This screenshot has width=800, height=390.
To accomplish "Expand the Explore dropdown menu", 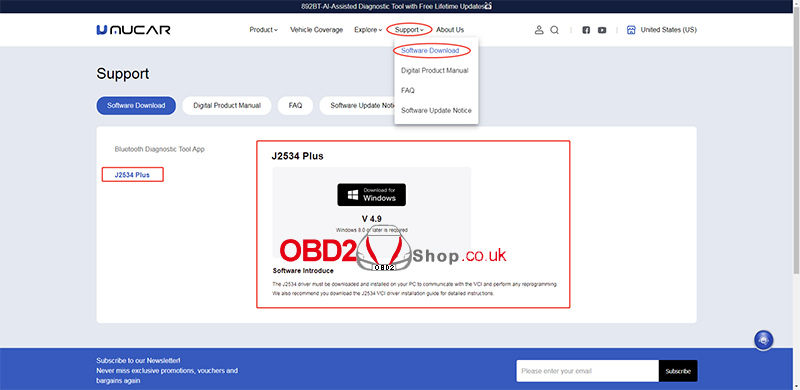I will click(x=368, y=30).
